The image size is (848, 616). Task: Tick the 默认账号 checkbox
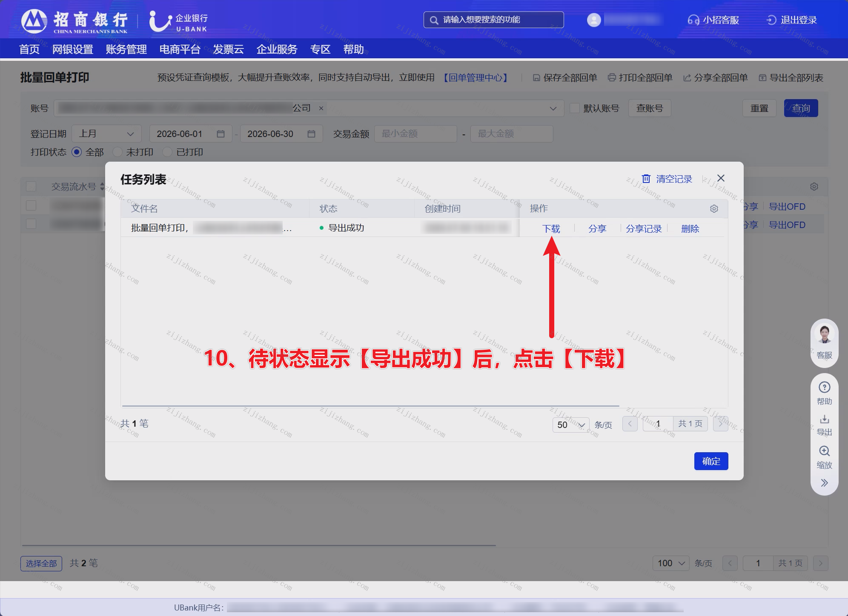[x=575, y=108]
